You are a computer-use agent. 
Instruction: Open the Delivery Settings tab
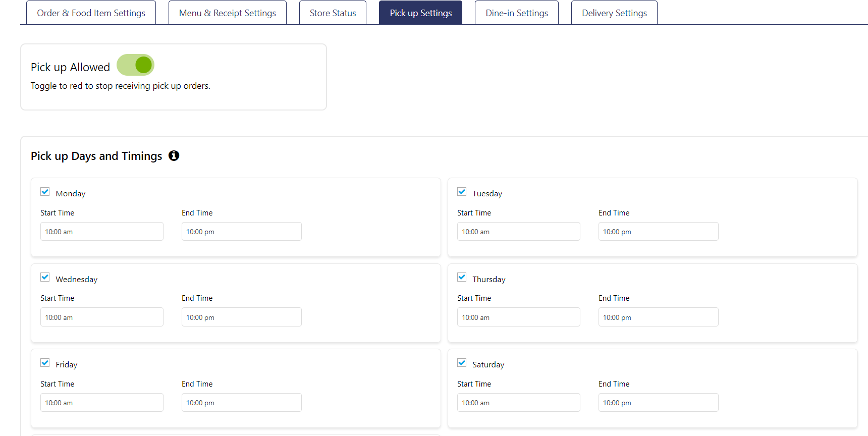(x=614, y=13)
